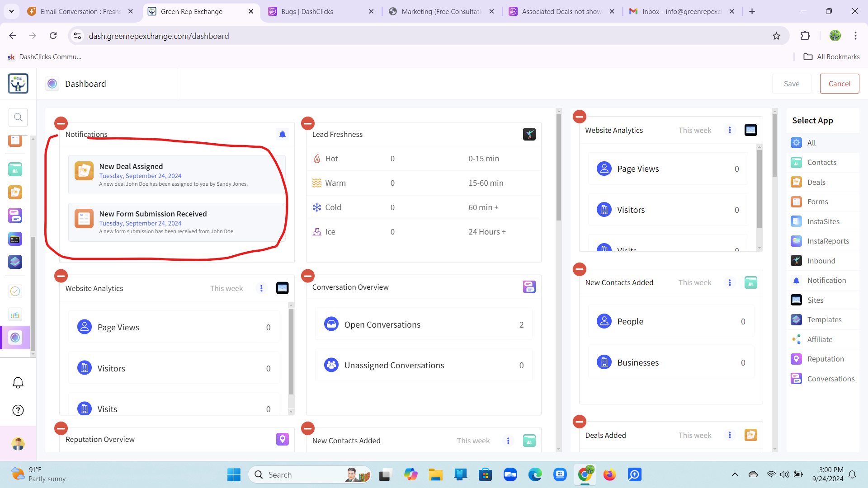The width and height of the screenshot is (868, 488).
Task: Open options menu for right-column Website Analytics widget
Action: [x=730, y=130]
